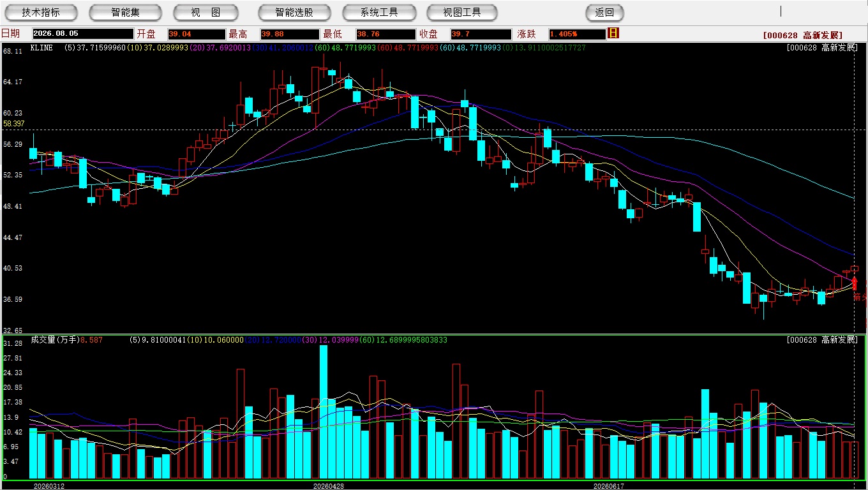Select the 开盘 field showing 39.04
This screenshot has width=868, height=490.
(197, 34)
